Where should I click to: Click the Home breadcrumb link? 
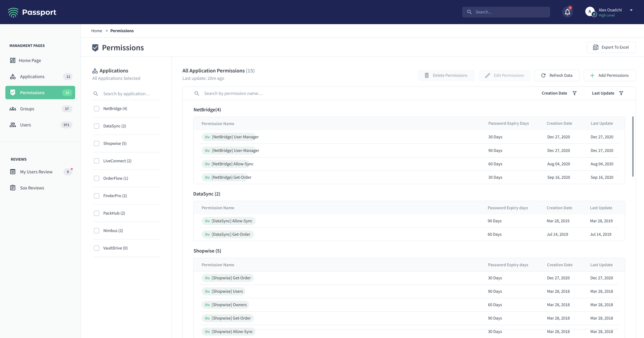[x=97, y=31]
